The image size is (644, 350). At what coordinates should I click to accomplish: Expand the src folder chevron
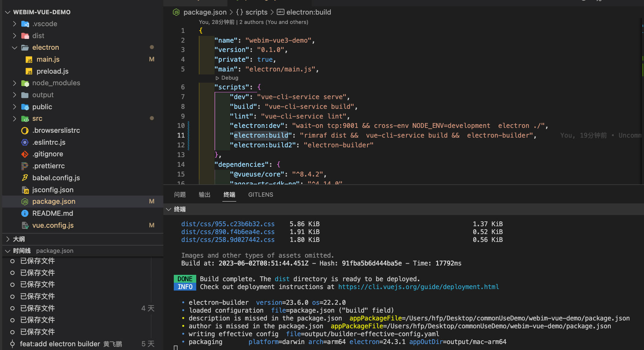click(x=15, y=119)
